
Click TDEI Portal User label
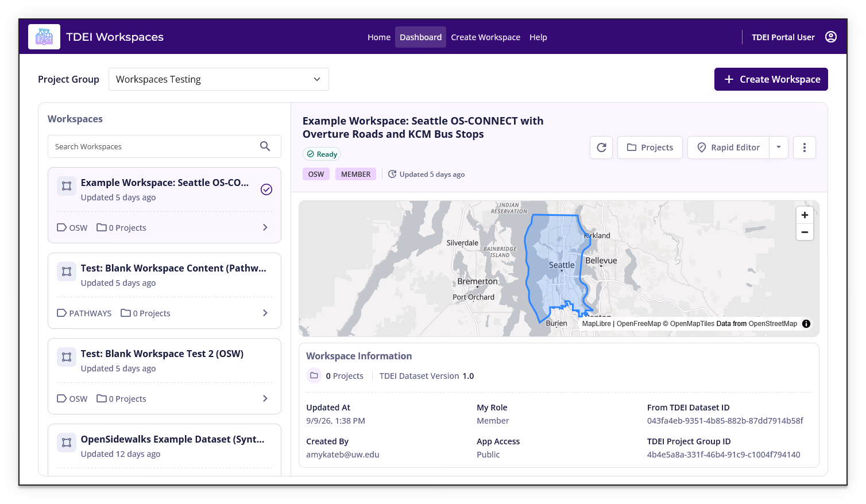coord(783,37)
